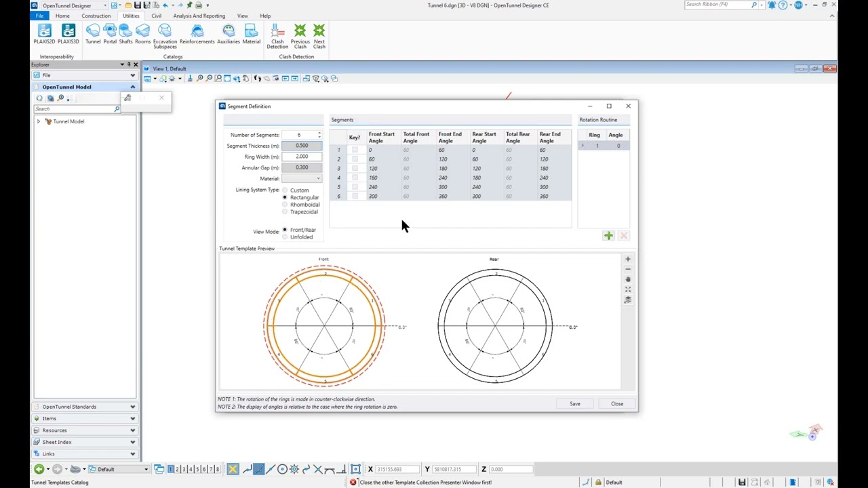Switch to view number 5 in the view toggles
The image size is (868, 488).
[x=197, y=469]
